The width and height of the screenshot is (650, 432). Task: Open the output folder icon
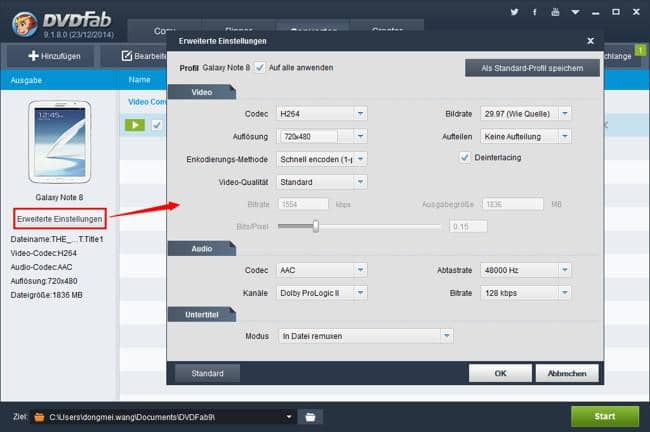pyautogui.click(x=310, y=417)
